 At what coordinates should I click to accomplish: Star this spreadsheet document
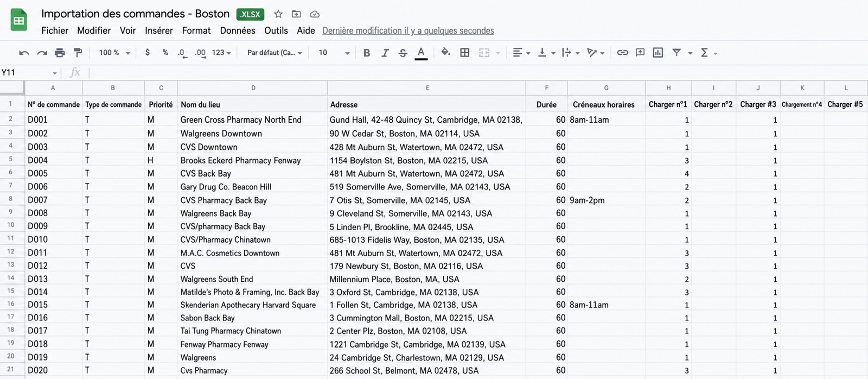coord(278,14)
